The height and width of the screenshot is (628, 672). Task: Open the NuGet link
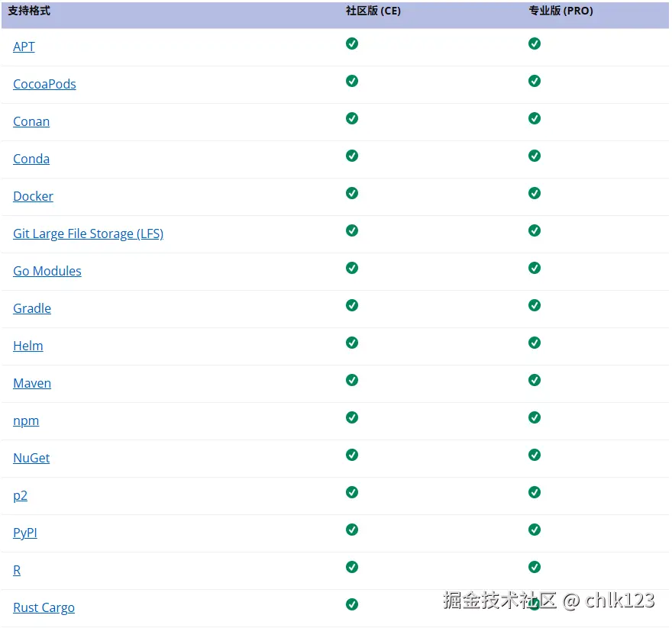(x=31, y=458)
